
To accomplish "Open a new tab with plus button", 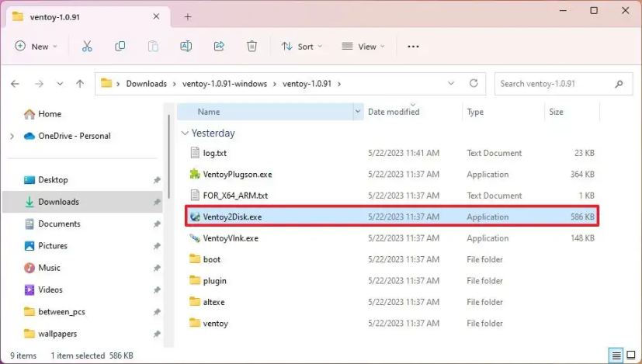I will click(188, 17).
